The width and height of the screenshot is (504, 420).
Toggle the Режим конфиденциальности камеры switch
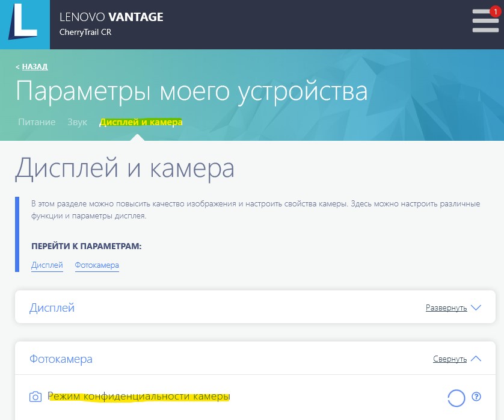click(456, 398)
